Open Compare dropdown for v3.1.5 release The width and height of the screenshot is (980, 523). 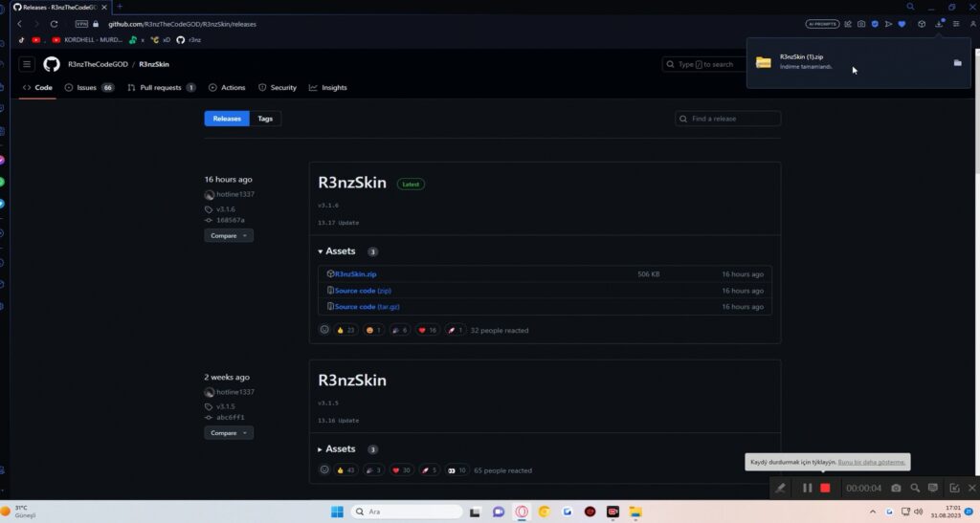[229, 433]
